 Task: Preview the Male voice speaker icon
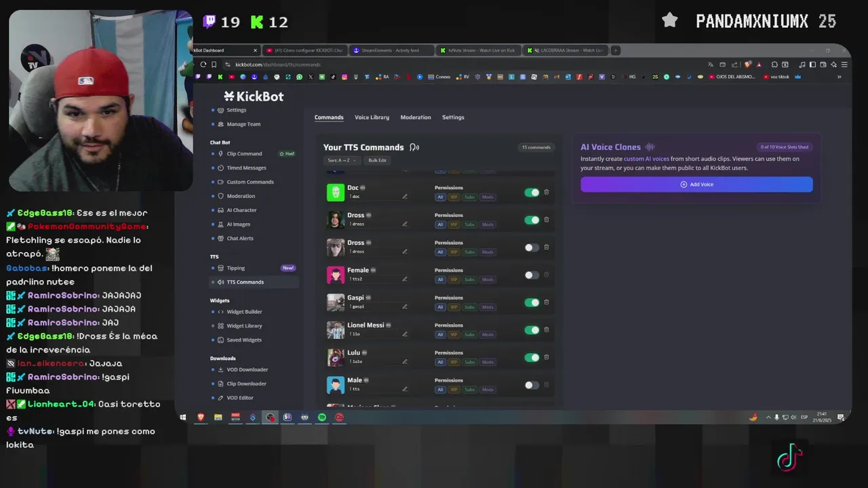[366, 380]
